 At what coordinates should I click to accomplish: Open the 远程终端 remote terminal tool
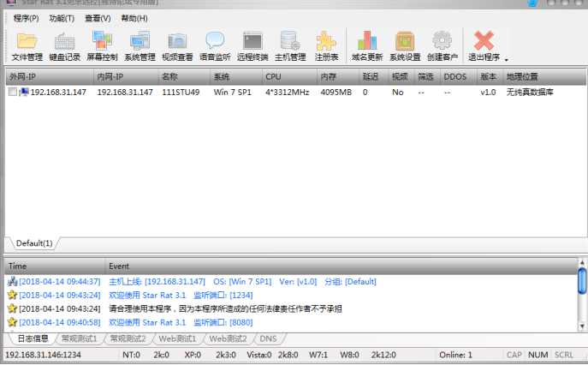click(252, 46)
